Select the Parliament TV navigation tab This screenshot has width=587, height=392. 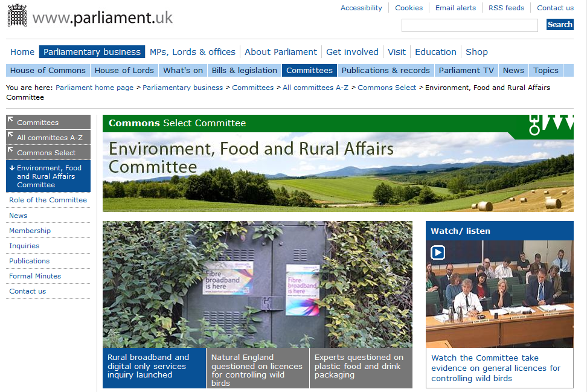tap(466, 71)
